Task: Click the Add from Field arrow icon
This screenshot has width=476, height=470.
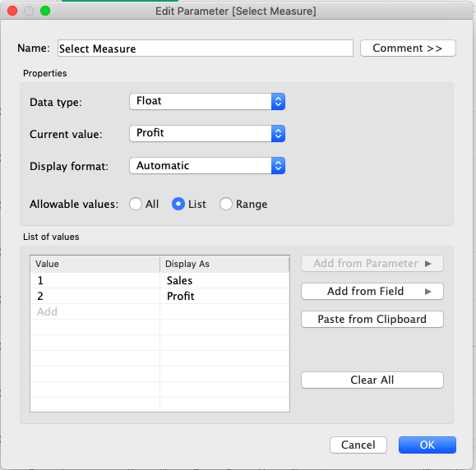Action: 428,292
